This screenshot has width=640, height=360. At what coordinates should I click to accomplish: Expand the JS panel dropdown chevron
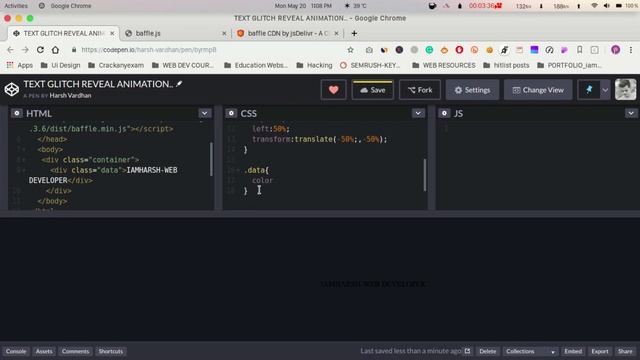click(x=631, y=113)
